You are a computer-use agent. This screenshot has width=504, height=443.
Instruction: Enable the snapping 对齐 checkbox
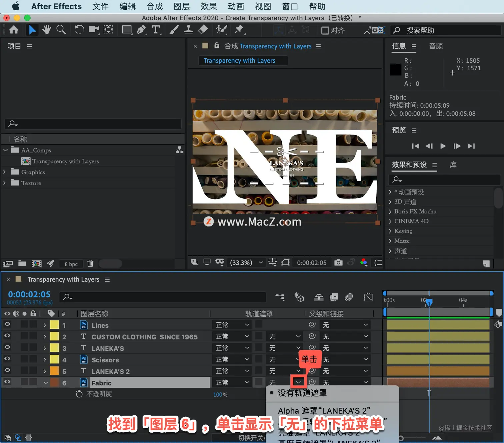pyautogui.click(x=325, y=30)
